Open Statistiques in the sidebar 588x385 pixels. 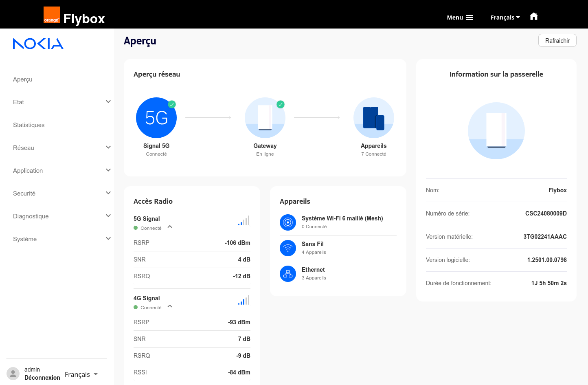(x=29, y=125)
